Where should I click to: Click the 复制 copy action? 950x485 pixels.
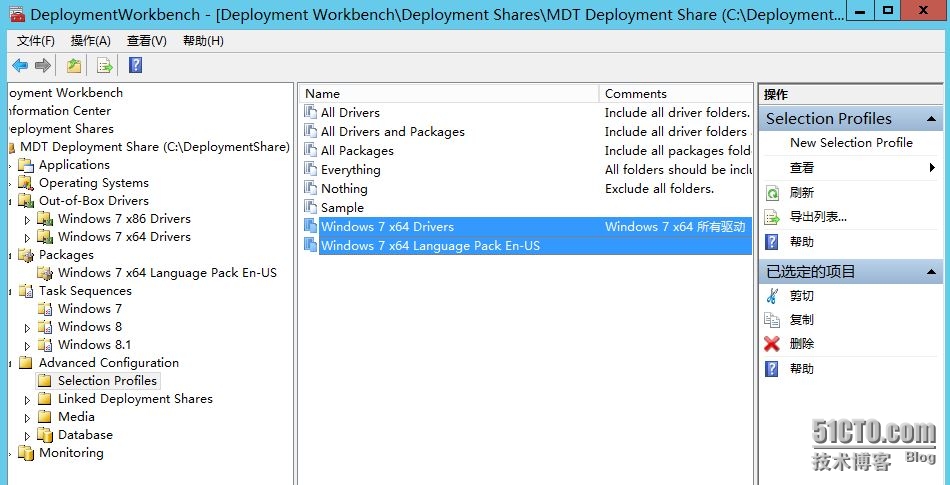tap(802, 320)
